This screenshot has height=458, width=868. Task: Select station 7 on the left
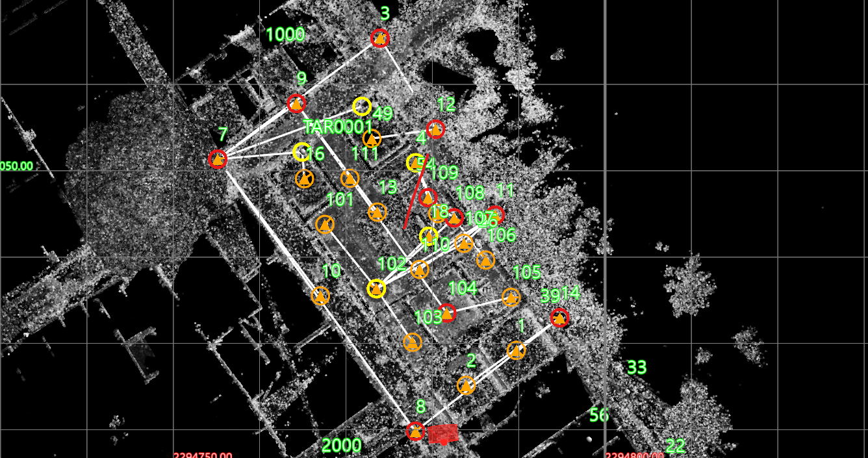point(218,159)
